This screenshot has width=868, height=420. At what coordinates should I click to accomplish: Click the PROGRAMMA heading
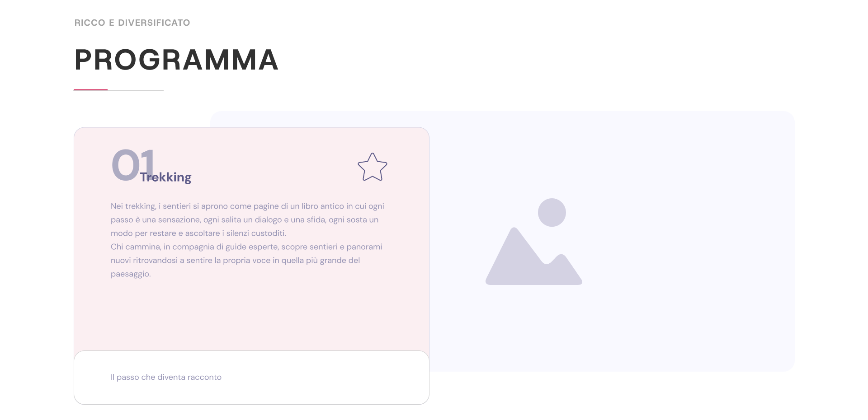[176, 60]
